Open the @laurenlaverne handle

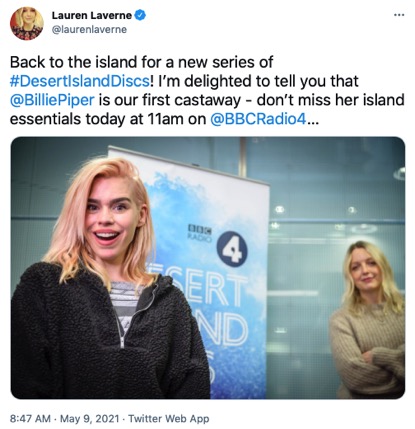click(x=89, y=30)
